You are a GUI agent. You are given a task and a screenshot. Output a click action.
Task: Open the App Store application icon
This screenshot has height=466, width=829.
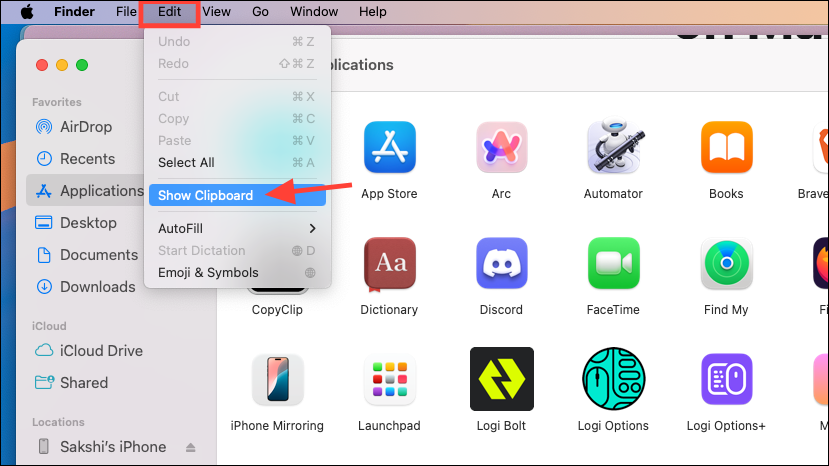pyautogui.click(x=390, y=147)
